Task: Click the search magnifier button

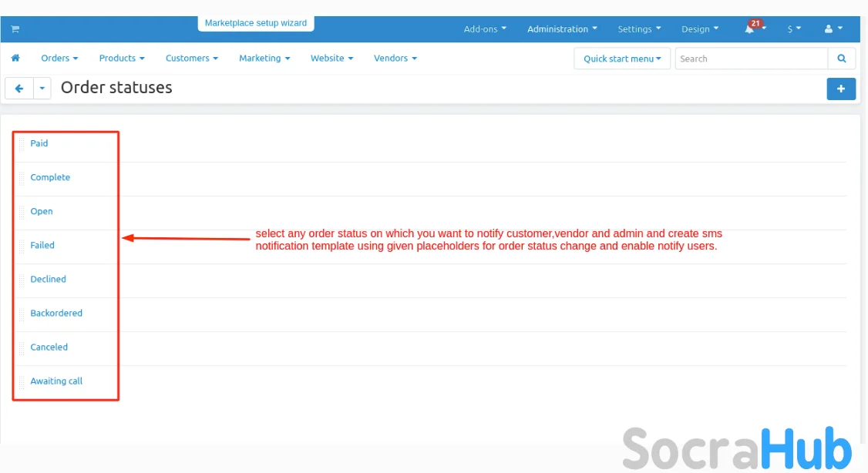Action: coord(842,59)
